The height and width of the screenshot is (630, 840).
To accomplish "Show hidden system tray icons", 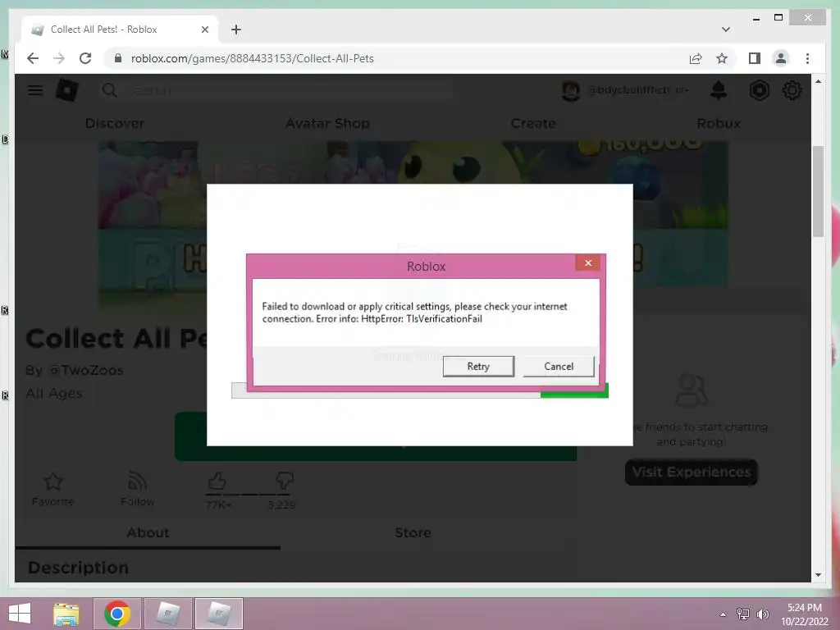I will (x=723, y=614).
